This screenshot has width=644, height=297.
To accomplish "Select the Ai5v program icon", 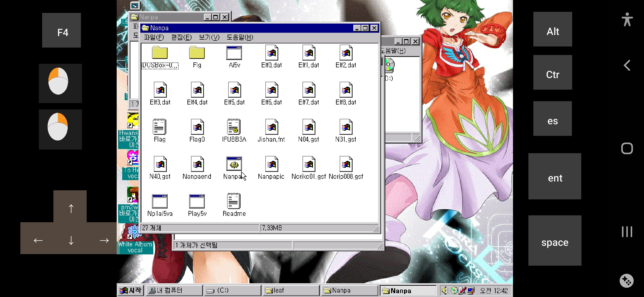I will (x=234, y=53).
